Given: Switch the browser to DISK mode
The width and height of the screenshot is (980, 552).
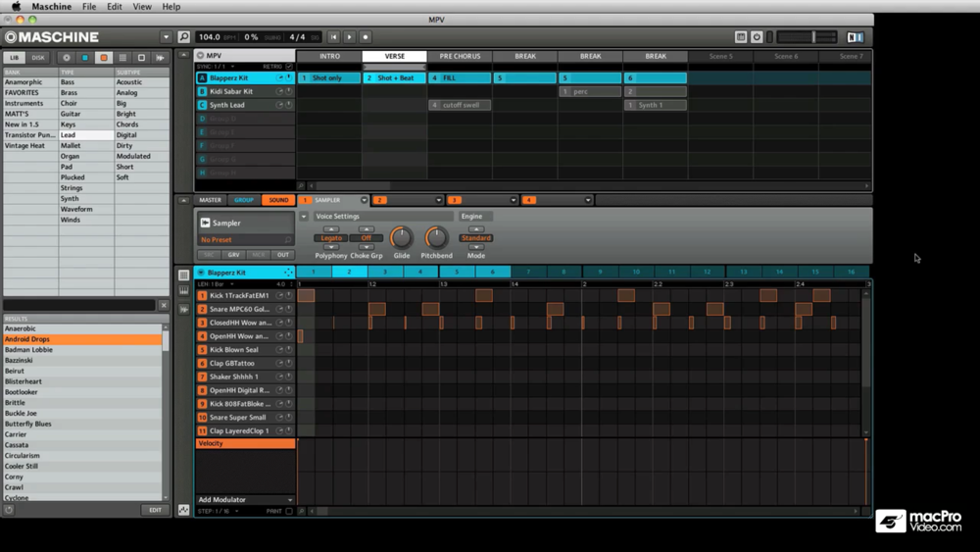Looking at the screenshot, I should [x=38, y=58].
